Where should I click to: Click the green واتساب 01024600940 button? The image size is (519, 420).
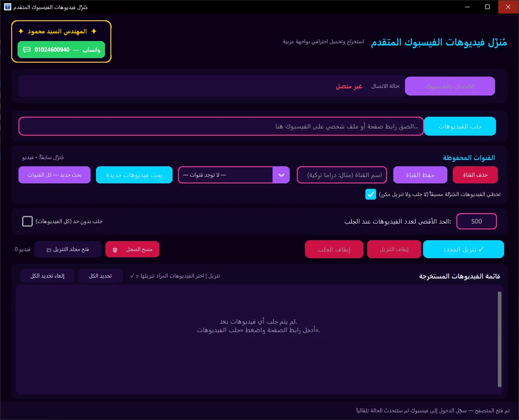click(x=61, y=50)
